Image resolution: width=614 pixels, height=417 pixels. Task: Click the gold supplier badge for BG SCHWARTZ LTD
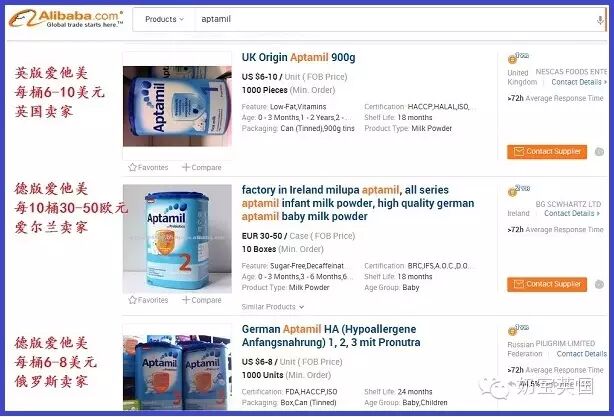click(x=512, y=192)
